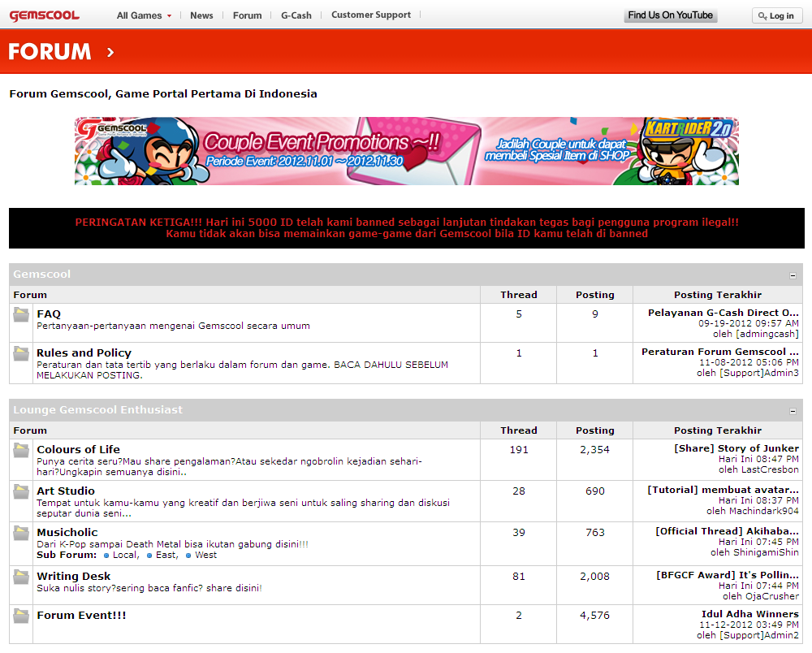This screenshot has height=653, width=812.
Task: Click the Find Us On YouTube button
Action: [x=670, y=15]
